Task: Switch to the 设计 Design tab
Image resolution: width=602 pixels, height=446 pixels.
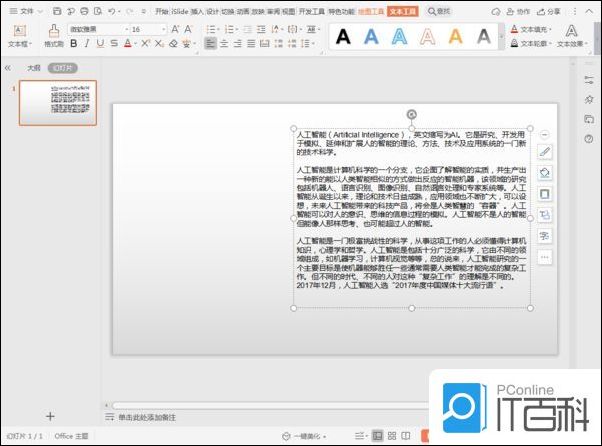Action: (212, 12)
